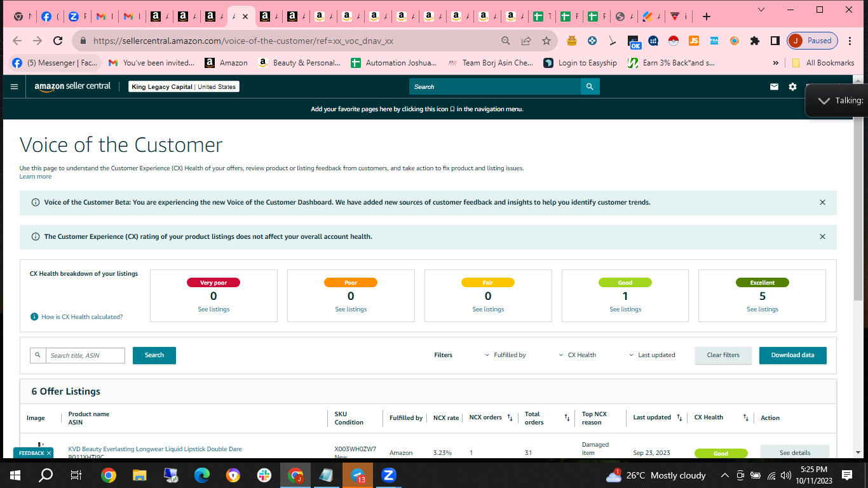868x488 pixels.
Task: See listings rated Very poor
Action: 214,309
